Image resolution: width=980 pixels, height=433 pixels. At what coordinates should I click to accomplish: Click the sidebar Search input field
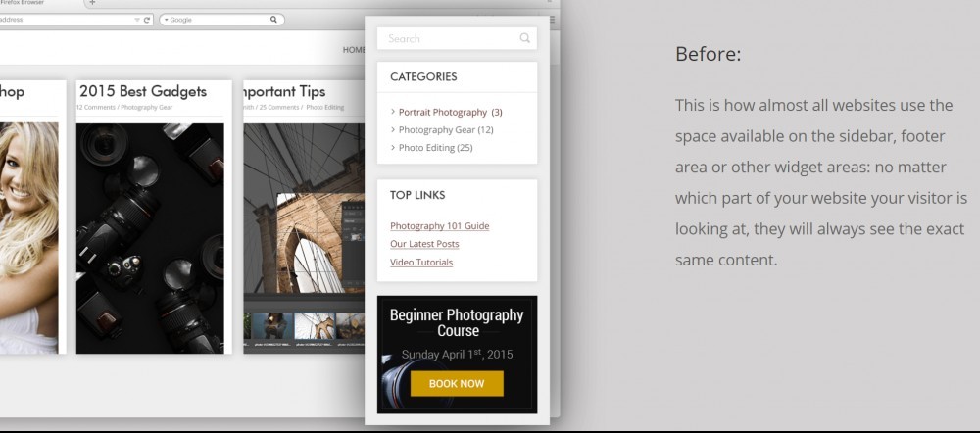(457, 38)
